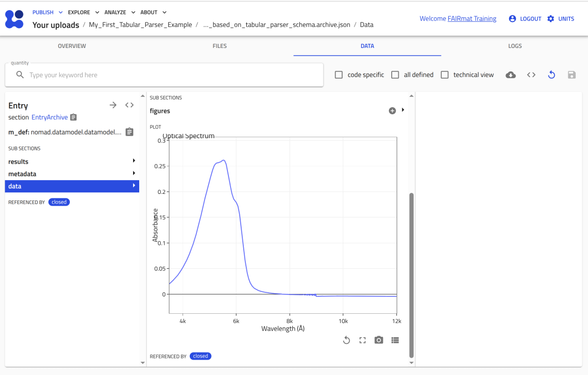
Task: Toggle the technical view checkbox
Action: [x=445, y=75]
